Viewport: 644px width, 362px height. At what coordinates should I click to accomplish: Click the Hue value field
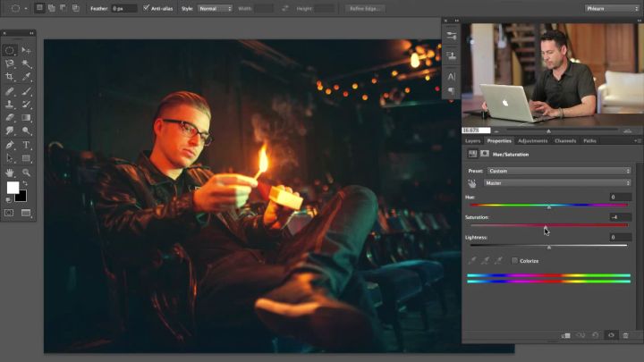pos(620,197)
